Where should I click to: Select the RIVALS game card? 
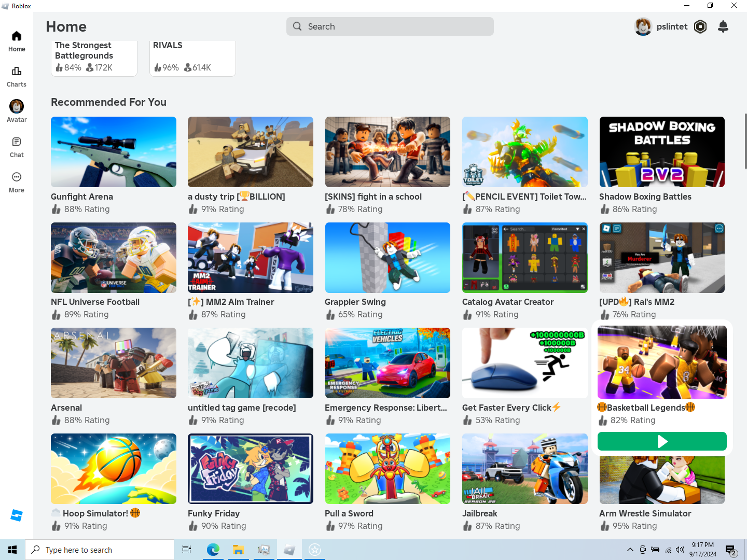[x=192, y=58]
